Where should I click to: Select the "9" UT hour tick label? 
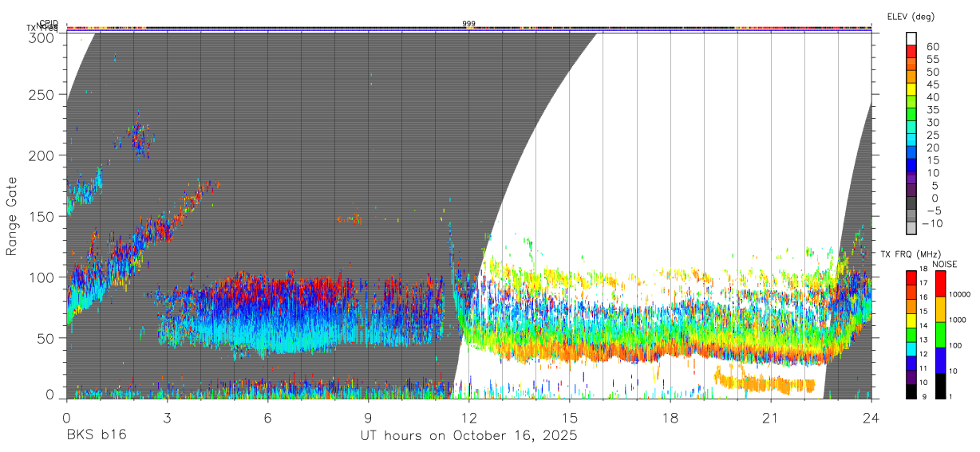[369, 418]
